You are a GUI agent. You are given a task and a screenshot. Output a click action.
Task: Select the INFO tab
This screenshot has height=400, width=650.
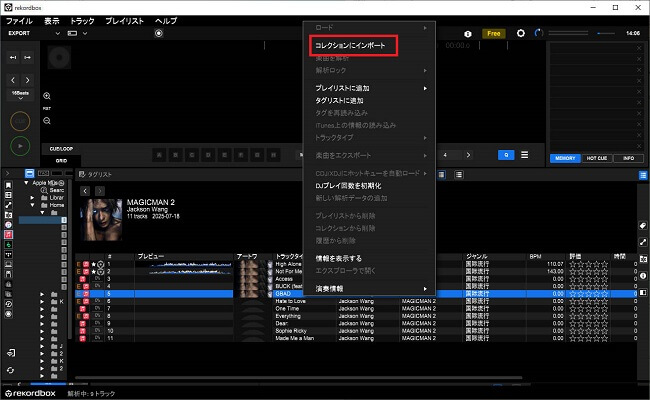(628, 158)
